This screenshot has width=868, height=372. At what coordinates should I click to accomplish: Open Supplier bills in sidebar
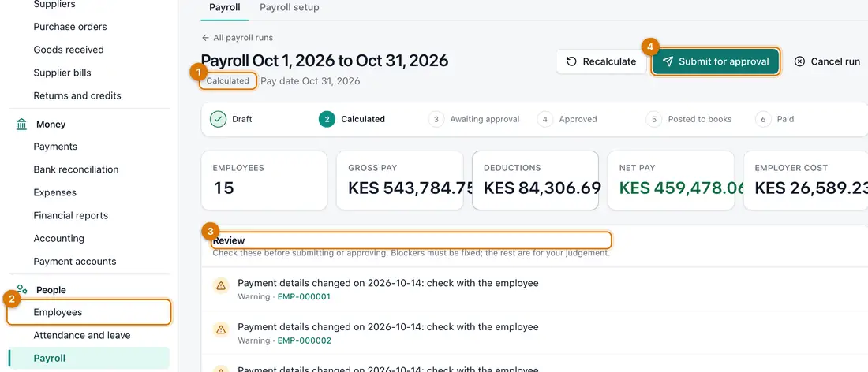pyautogui.click(x=62, y=73)
